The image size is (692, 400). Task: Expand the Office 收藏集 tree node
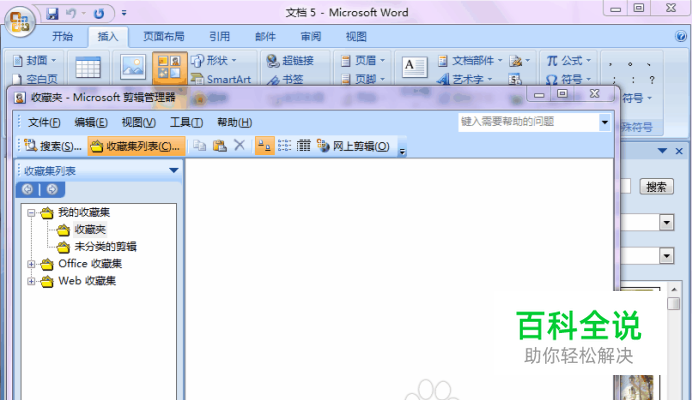point(31,264)
